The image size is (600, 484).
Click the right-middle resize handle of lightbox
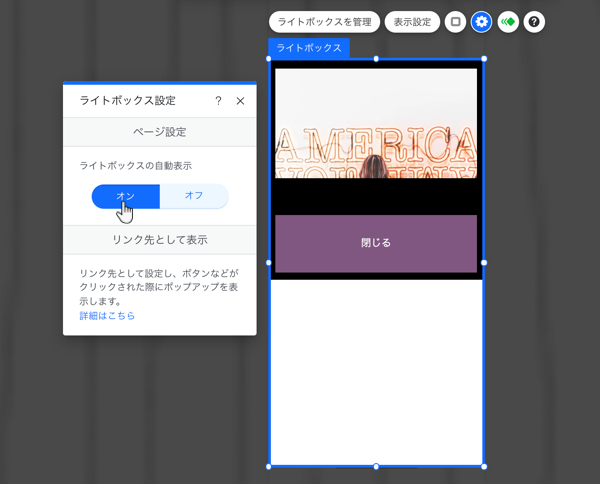click(484, 262)
